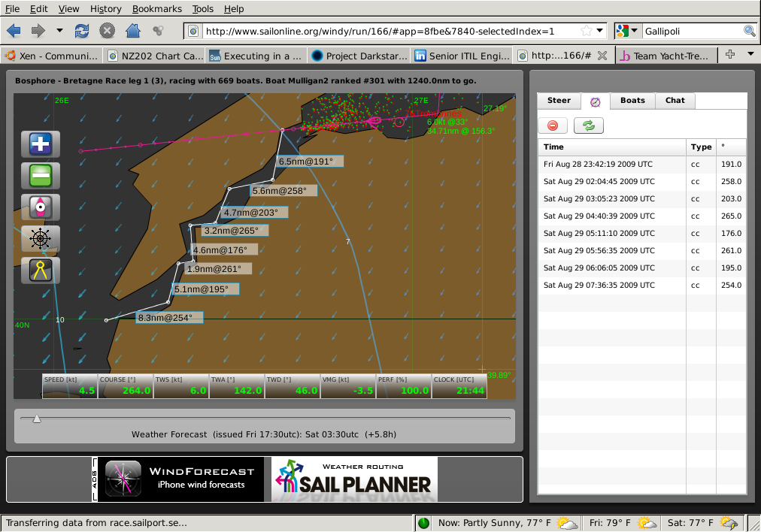Open a new tab with plus button
This screenshot has width=761, height=532.
pyautogui.click(x=730, y=54)
